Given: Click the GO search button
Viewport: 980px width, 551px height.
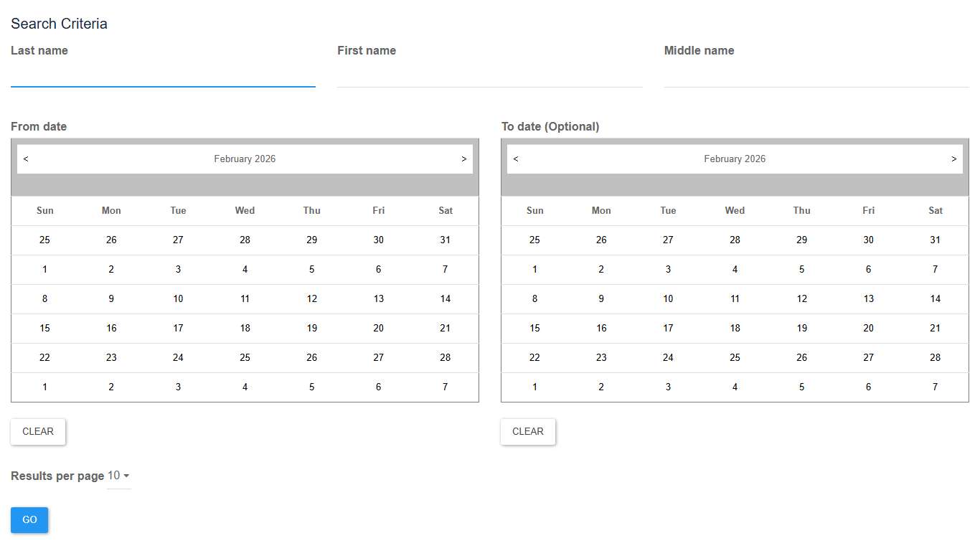Looking at the screenshot, I should [29, 520].
